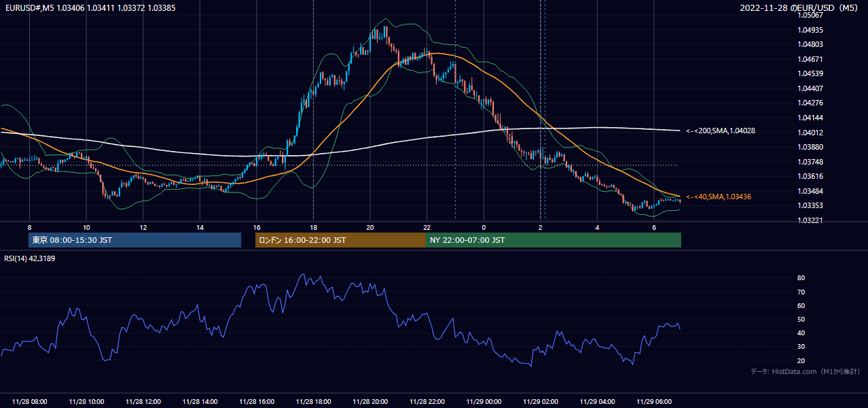Click the 40 SMA 1.03436 label
868x408 pixels.
(x=719, y=197)
